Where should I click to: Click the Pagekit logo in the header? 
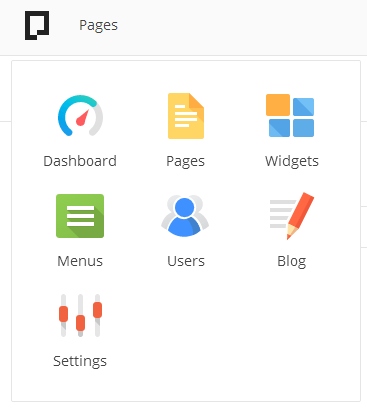(37, 25)
